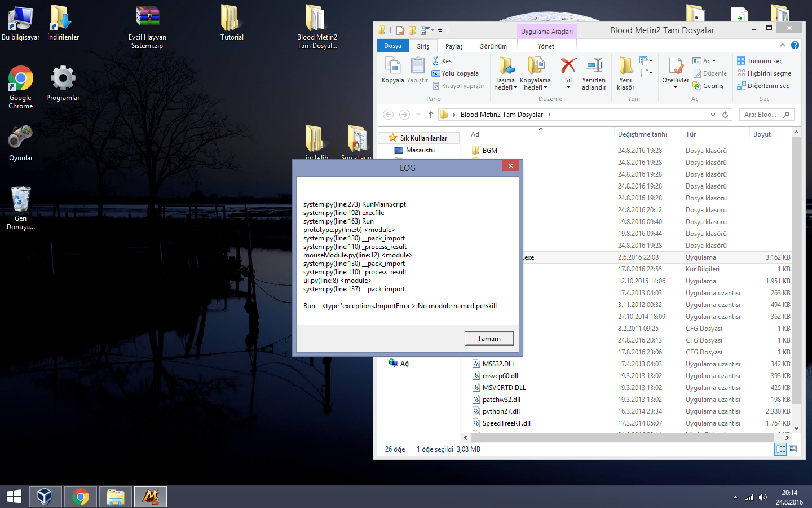Click Yolu kopyala in ribbon
This screenshot has width=812, height=508.
pyautogui.click(x=455, y=73)
